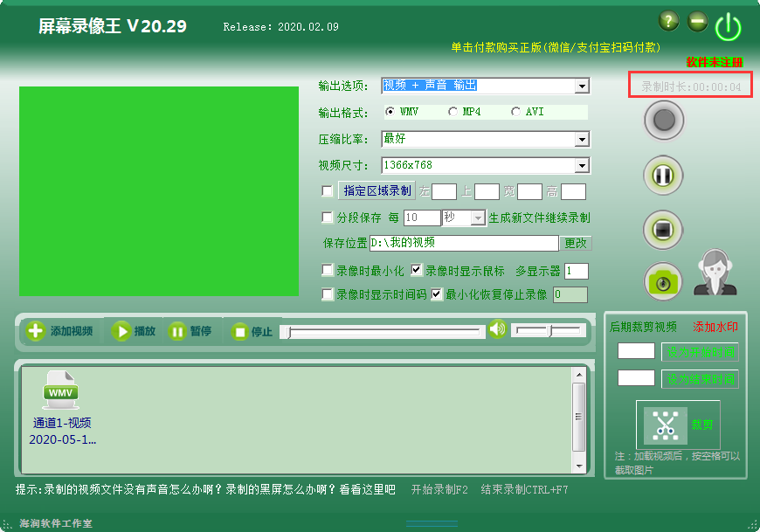The width and height of the screenshot is (760, 532).
Task: Pause playback with the 暂停 button
Action: click(x=190, y=331)
